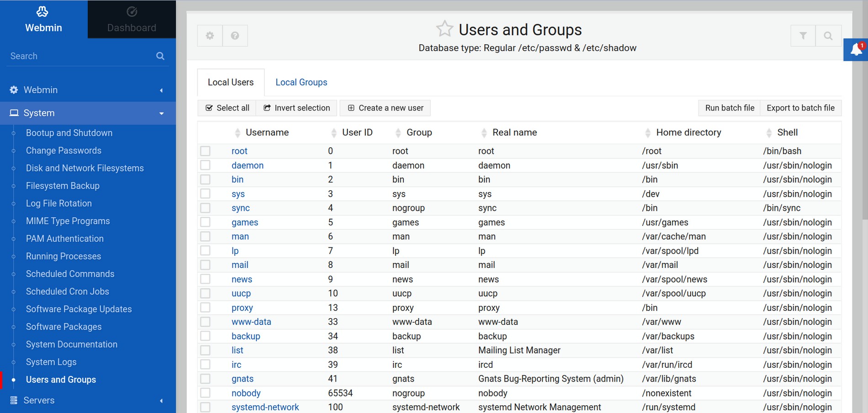Screen dimensions: 868x413
Task: Click the Create a new user button
Action: [385, 108]
